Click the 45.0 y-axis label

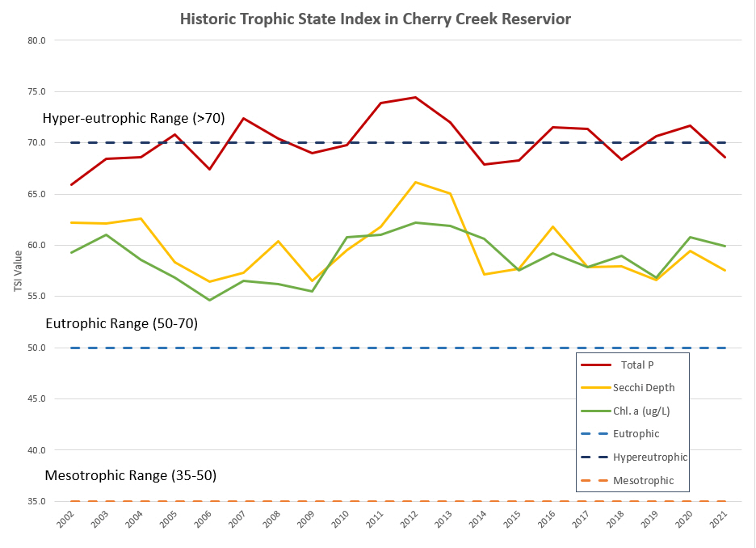[x=36, y=399]
